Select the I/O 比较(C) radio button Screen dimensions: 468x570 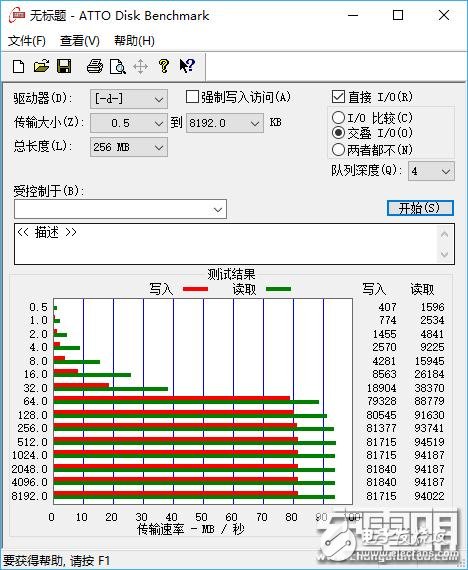click(338, 117)
